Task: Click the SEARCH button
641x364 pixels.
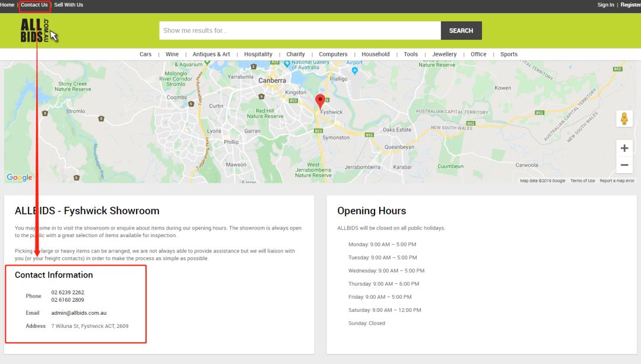Action: click(x=461, y=31)
